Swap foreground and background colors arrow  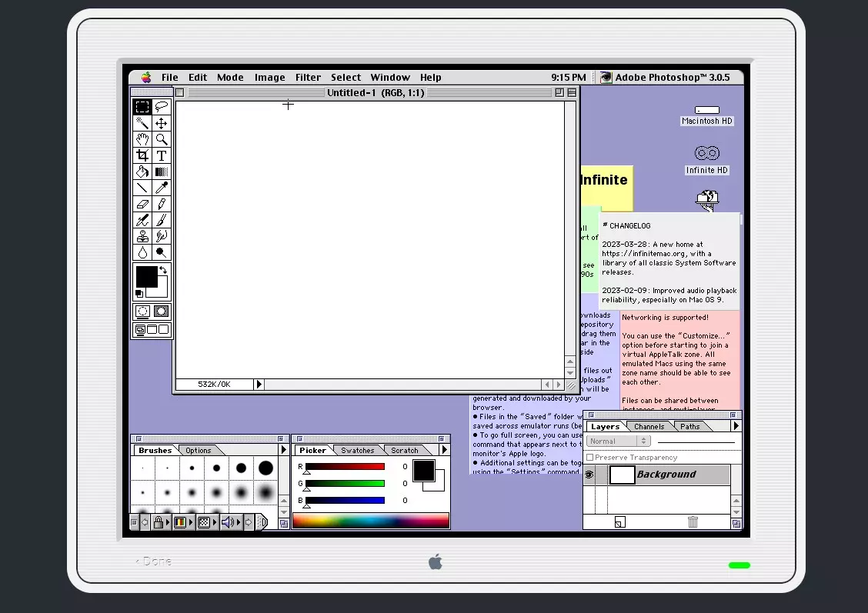163,270
